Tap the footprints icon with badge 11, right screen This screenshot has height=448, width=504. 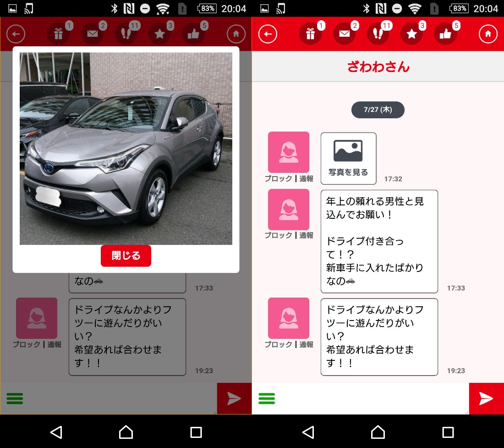[x=378, y=34]
